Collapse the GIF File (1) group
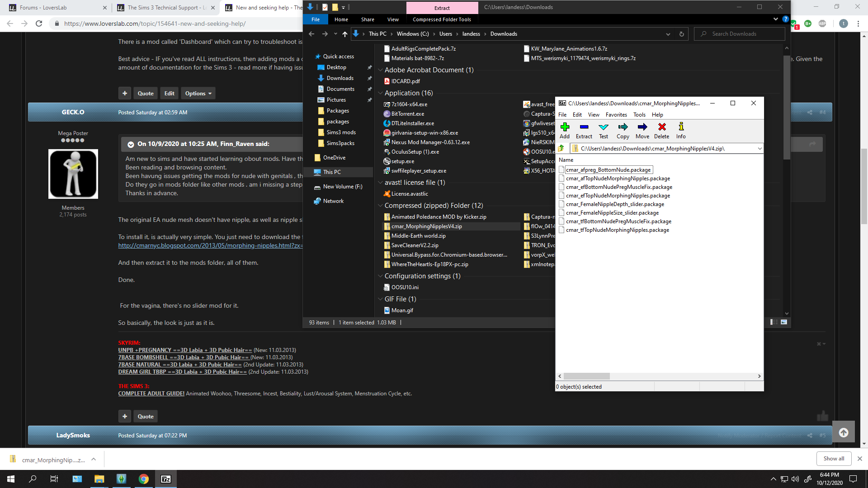Screen dimensions: 868x488 pos(380,299)
